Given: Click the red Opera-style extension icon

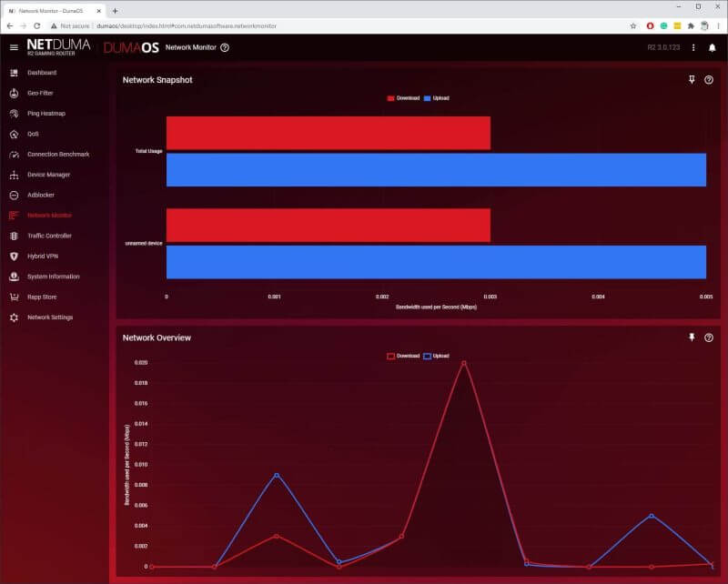Looking at the screenshot, I should tap(650, 26).
